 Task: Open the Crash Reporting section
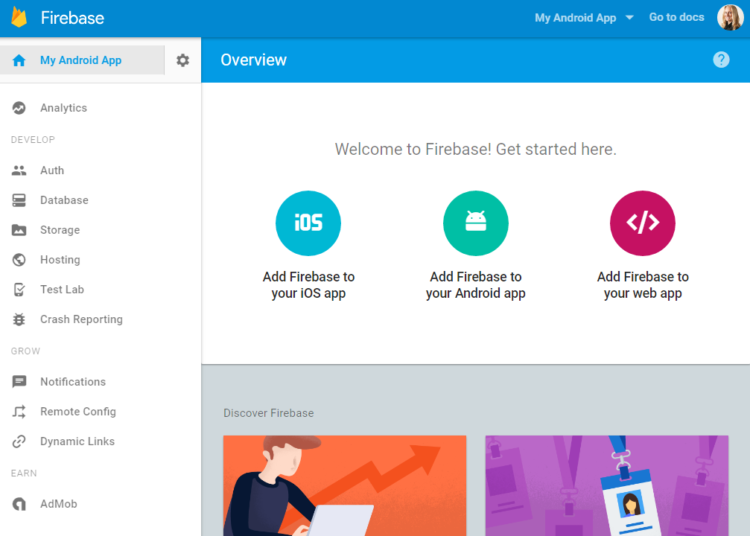81,319
